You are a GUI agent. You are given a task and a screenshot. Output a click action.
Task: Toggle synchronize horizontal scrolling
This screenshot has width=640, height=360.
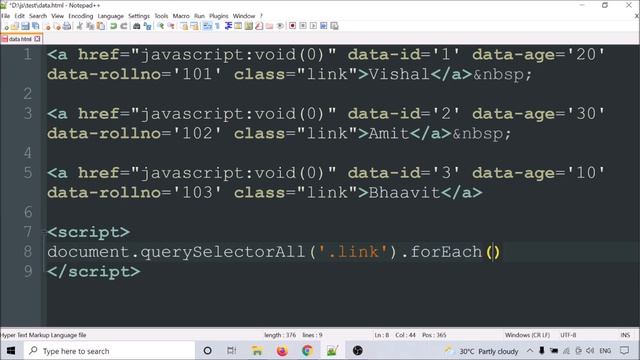click(x=194, y=26)
